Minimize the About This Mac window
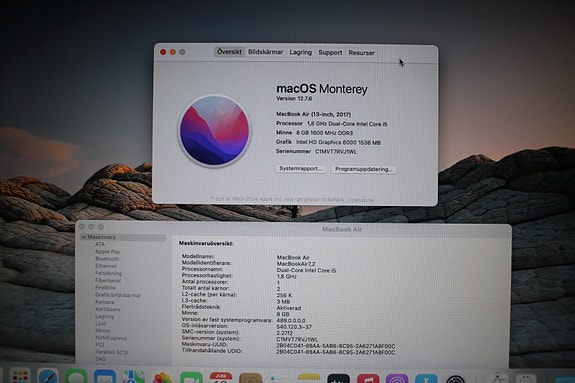Screen dimensions: 575x383 pos(173,52)
